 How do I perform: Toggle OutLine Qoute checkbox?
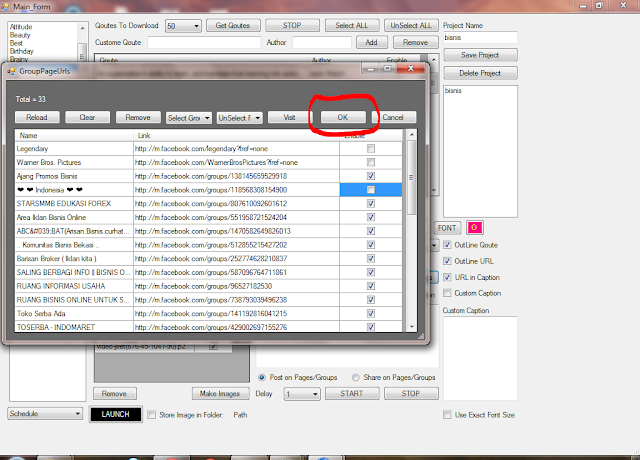point(447,245)
